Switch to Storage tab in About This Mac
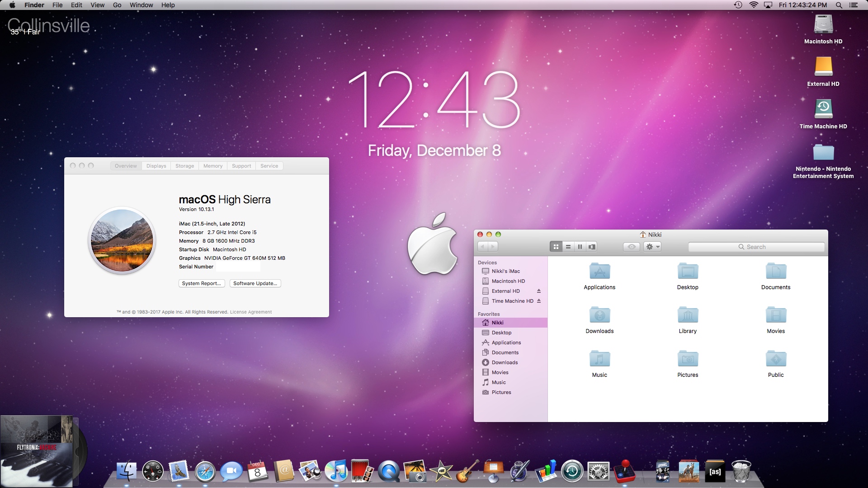This screenshot has width=868, height=488. [184, 166]
